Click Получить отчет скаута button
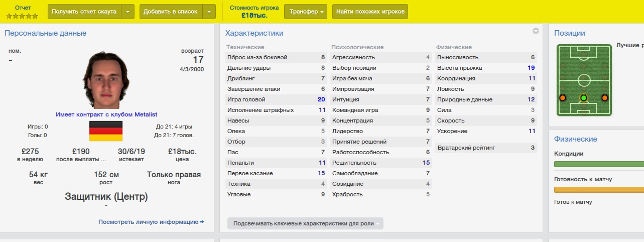This screenshot has width=644, height=242. tap(84, 12)
